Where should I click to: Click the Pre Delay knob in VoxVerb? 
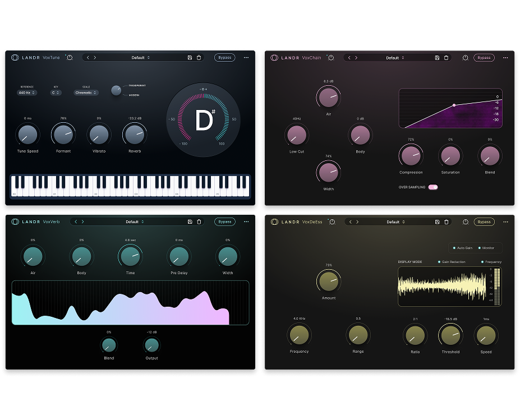pyautogui.click(x=179, y=256)
